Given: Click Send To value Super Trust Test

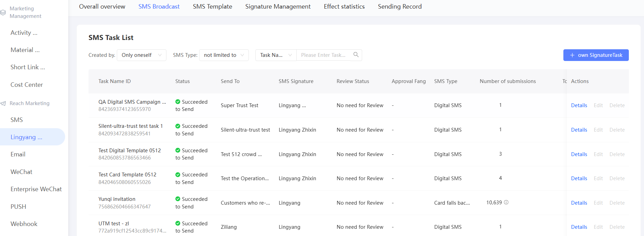Looking at the screenshot, I should (x=239, y=105).
